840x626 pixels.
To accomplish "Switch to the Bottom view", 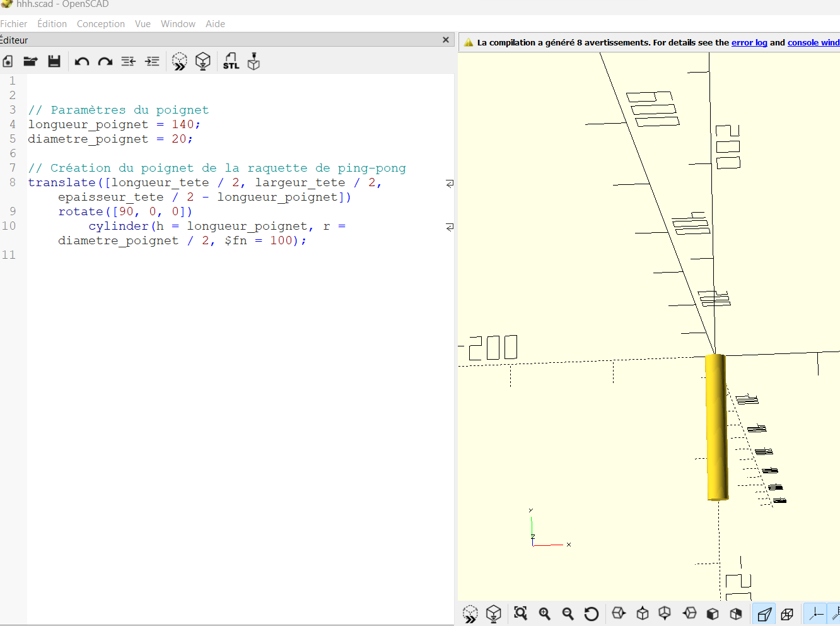I will pyautogui.click(x=665, y=613).
